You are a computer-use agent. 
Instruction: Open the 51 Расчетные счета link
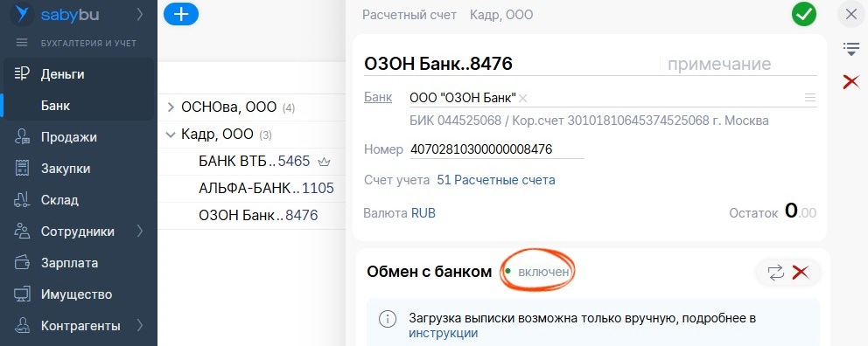[496, 180]
